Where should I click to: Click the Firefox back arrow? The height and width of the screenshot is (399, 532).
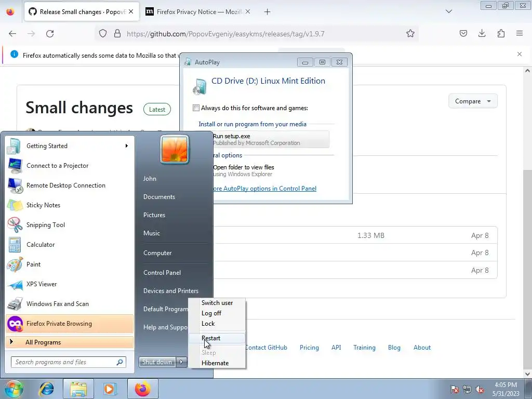coord(12,34)
